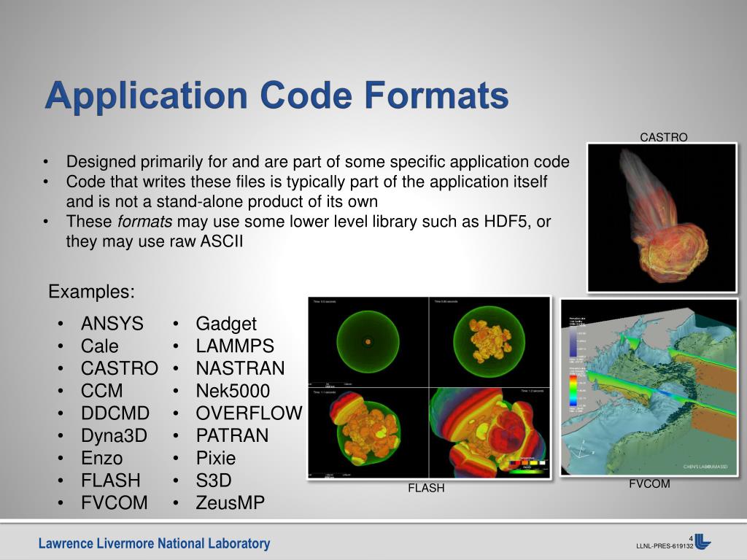747x560 pixels.
Task: Click the line and is not a stand-alone product
Action: tap(222, 202)
